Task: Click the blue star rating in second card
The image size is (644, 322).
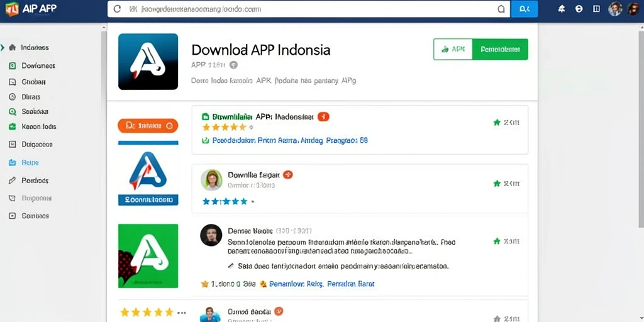Action: [x=225, y=202]
